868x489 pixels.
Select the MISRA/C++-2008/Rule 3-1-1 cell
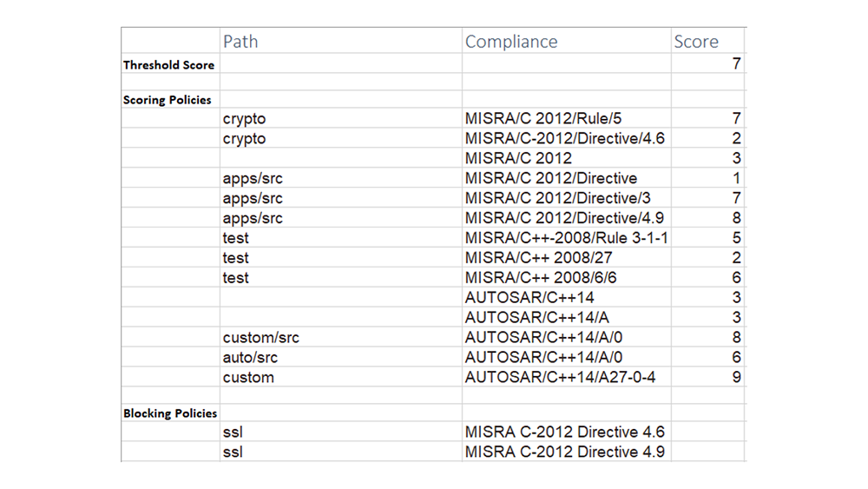[x=566, y=238]
